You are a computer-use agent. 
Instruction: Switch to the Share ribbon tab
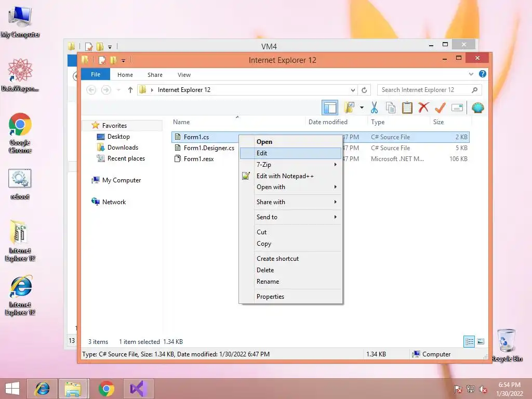[155, 75]
